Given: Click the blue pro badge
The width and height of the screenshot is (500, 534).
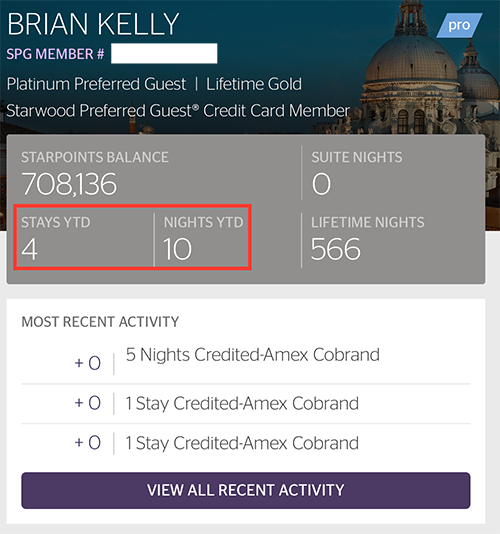Looking at the screenshot, I should (x=459, y=25).
